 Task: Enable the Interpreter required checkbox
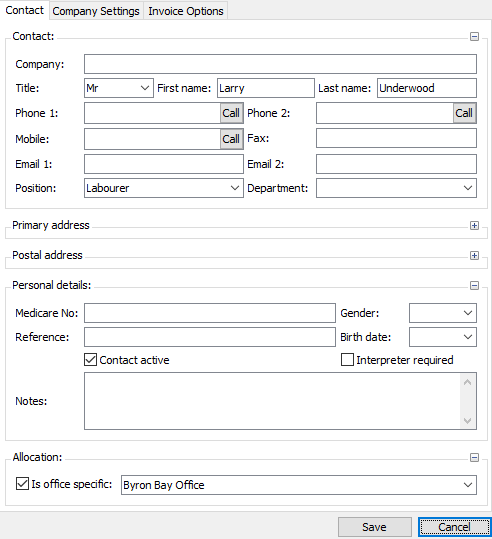(347, 360)
